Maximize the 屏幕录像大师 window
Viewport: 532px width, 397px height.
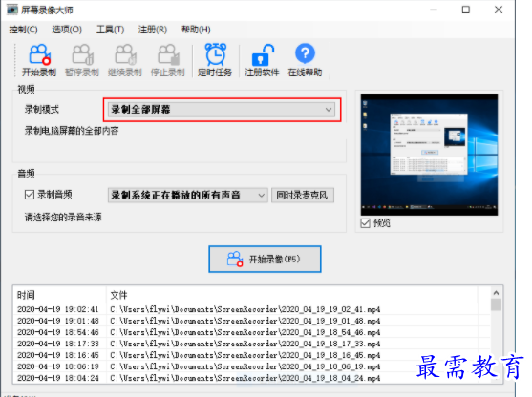pos(466,10)
